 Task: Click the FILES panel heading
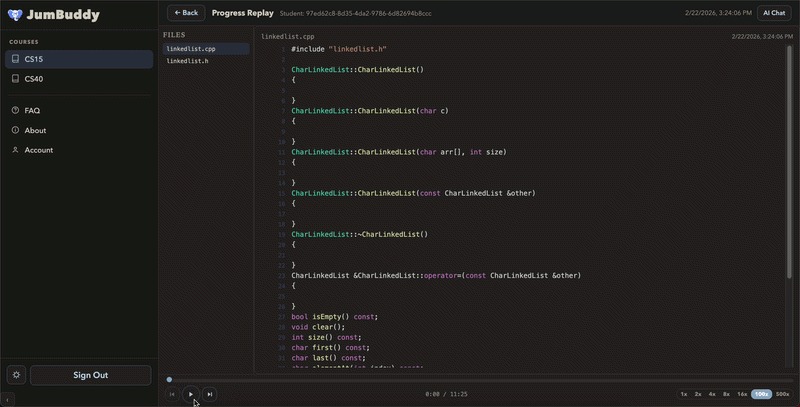(x=174, y=35)
